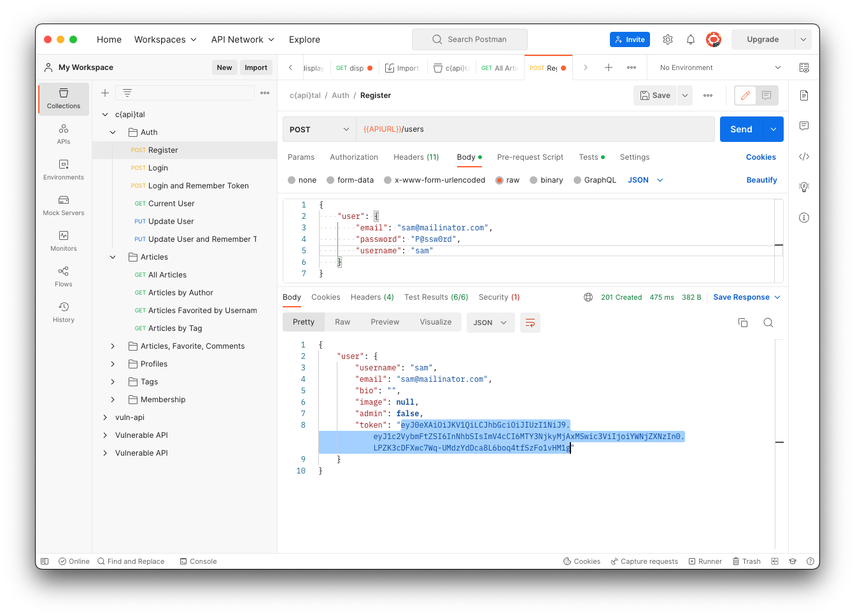
Task: Open the Pre-request Script tab
Action: [x=530, y=157]
